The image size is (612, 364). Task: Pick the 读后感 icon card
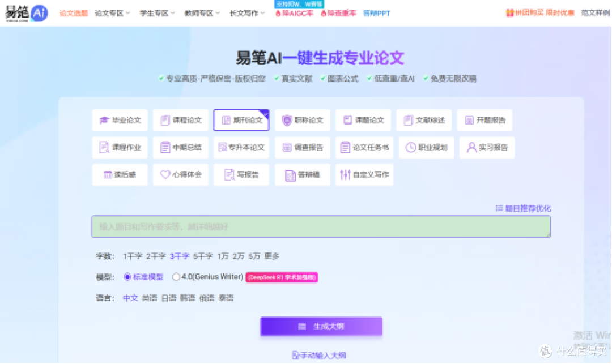tap(120, 175)
